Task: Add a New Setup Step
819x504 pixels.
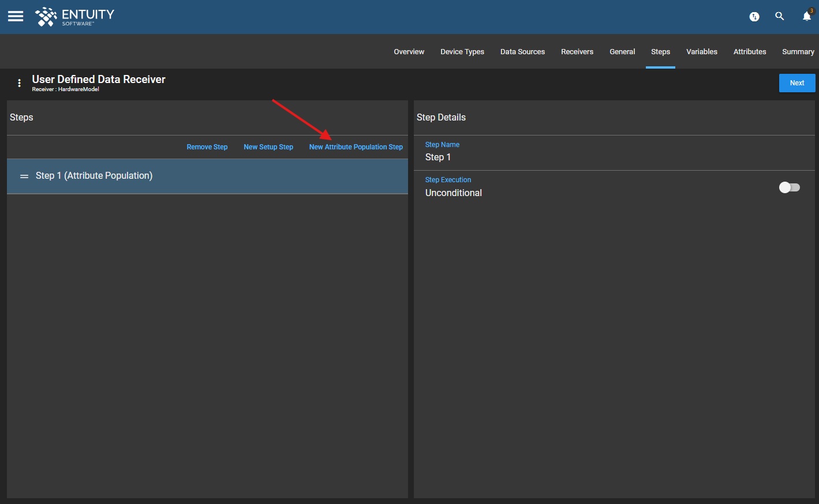Action: (268, 147)
